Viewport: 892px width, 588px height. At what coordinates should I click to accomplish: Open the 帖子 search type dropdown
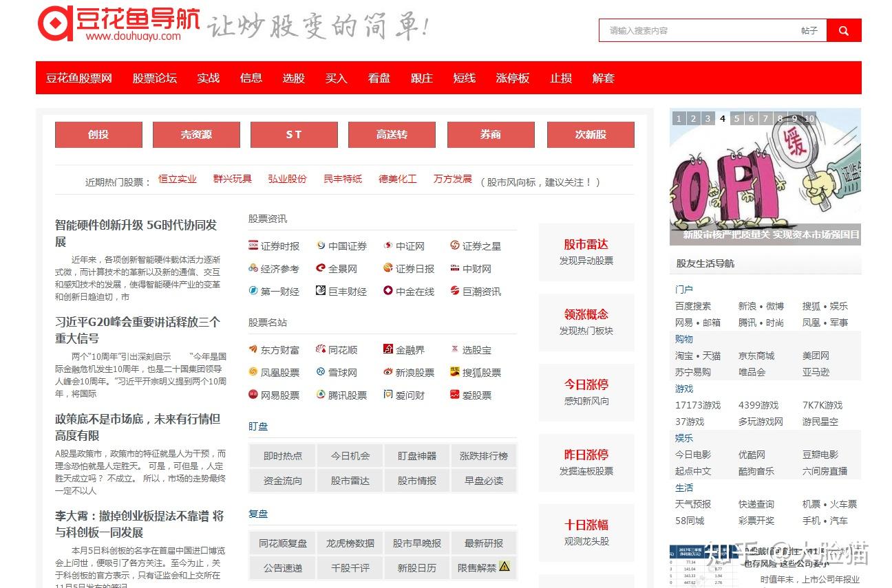[809, 30]
